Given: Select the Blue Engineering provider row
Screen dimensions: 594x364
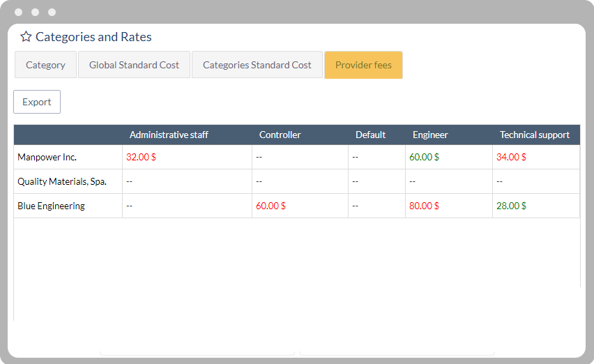Looking at the screenshot, I should point(51,206).
